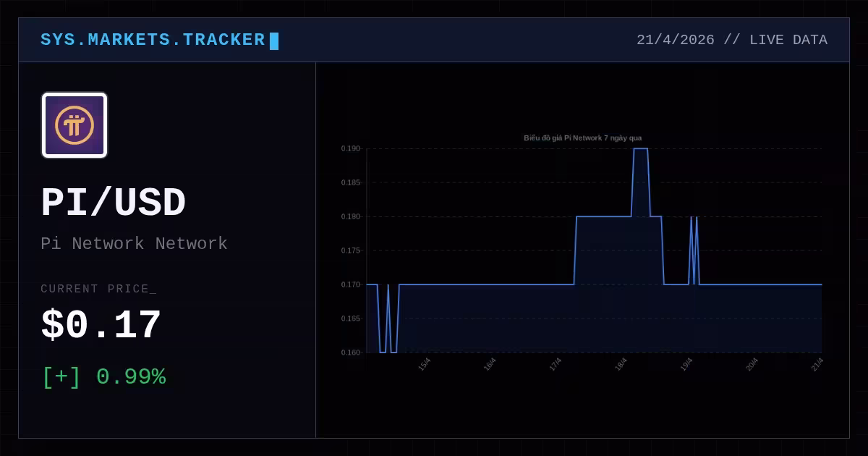Screen dimensions: 868x456
Task: Click the [+] 0.99% change indicator
Action: point(103,377)
